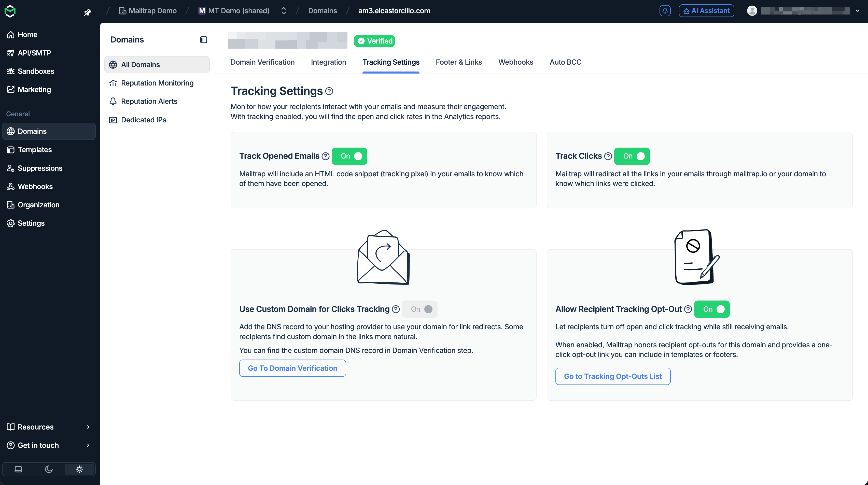868x485 pixels.
Task: Click am3.elcastorcillo.com breadcrumb
Action: pos(394,11)
